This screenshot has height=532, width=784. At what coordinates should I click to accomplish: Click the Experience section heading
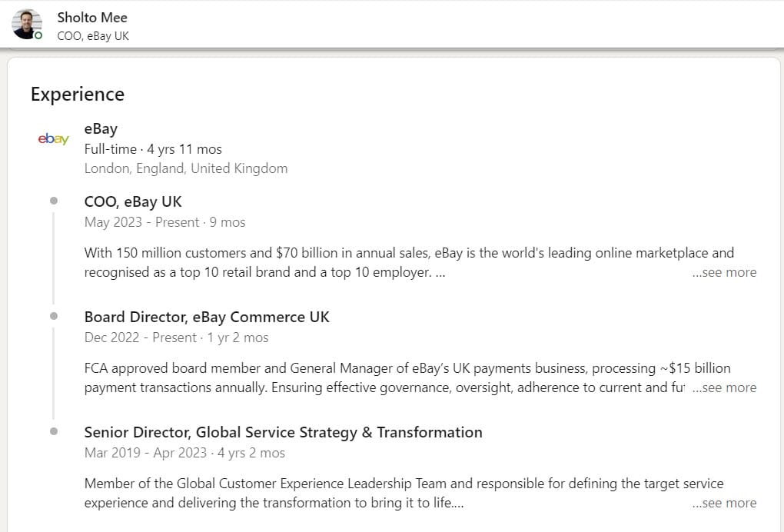click(77, 94)
